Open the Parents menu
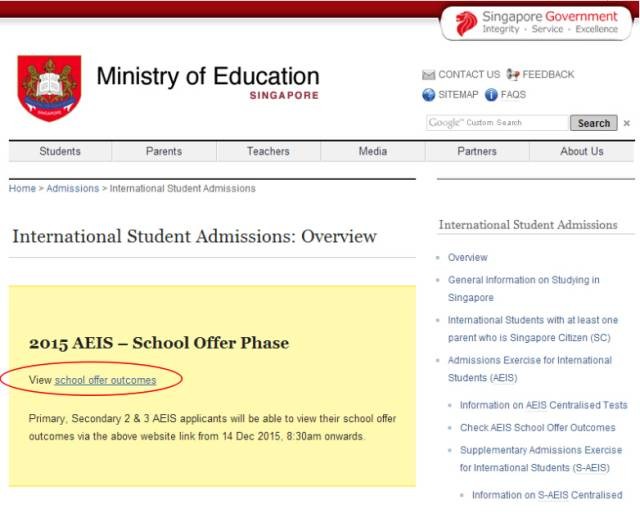 point(164,151)
